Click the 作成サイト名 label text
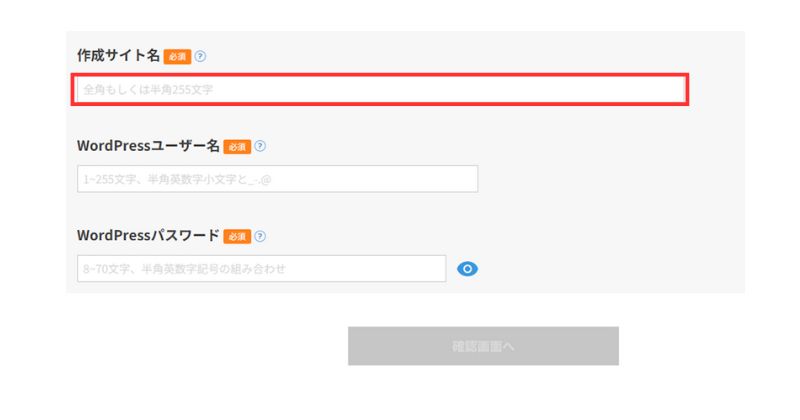This screenshot has width=800, height=420. click(118, 55)
